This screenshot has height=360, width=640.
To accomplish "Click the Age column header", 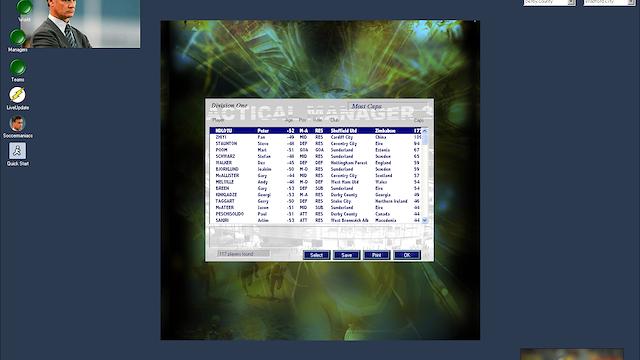I will coord(289,120).
